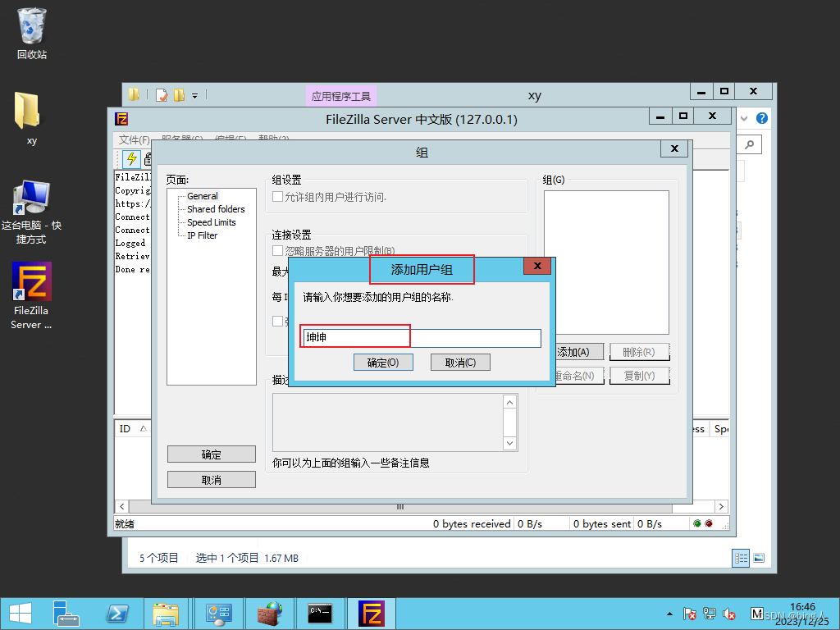Click 复制(Y) group button
Viewport: 840px width, 630px height.
(x=639, y=376)
